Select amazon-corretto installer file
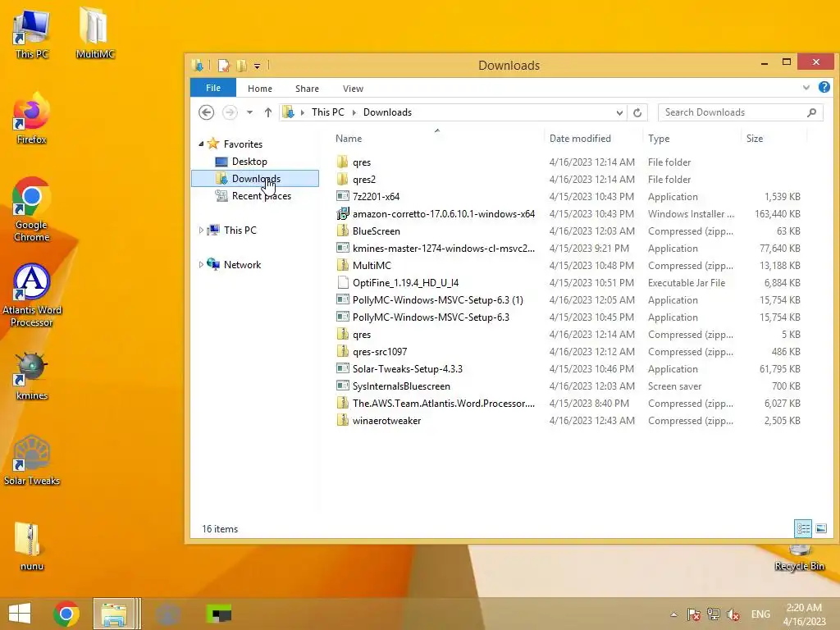This screenshot has width=840, height=630. 444,214
